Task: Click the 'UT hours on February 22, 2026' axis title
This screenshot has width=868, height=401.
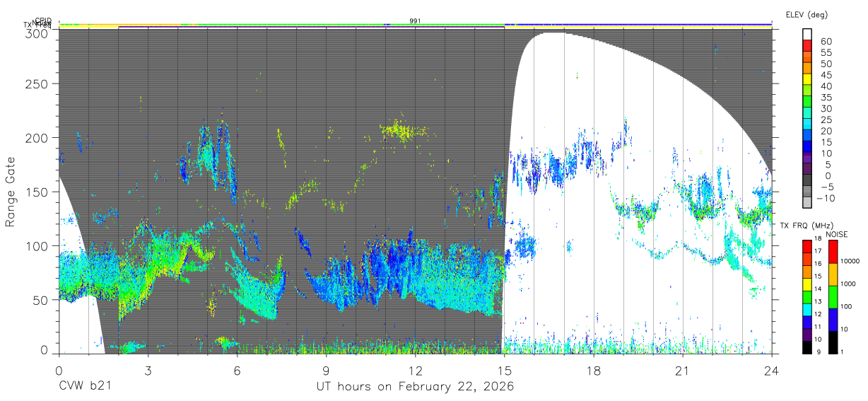Action: 415,387
